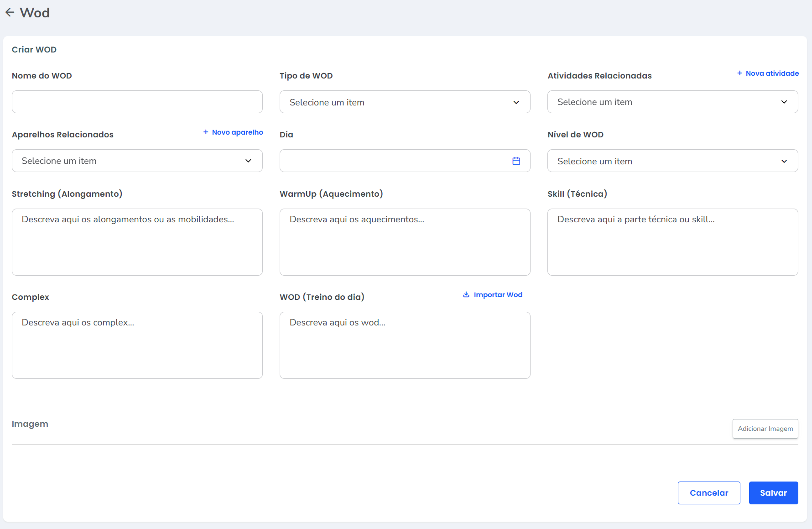The width and height of the screenshot is (812, 529).
Task: Click Importar Wod link
Action: coord(498,295)
